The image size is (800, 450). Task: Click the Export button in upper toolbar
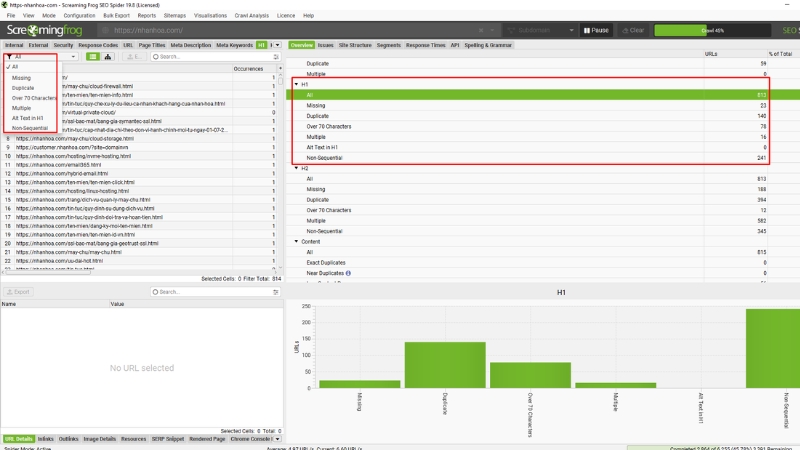point(134,57)
